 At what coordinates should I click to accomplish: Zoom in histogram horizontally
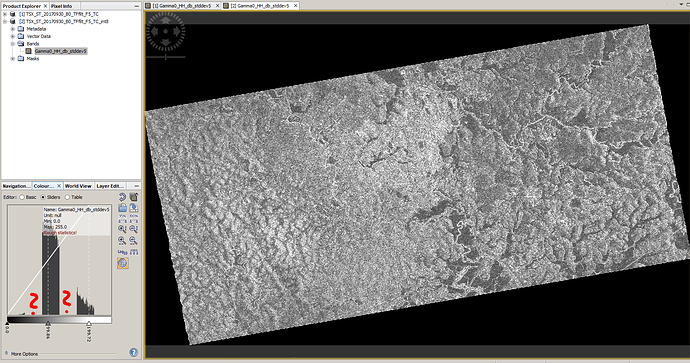tap(123, 240)
